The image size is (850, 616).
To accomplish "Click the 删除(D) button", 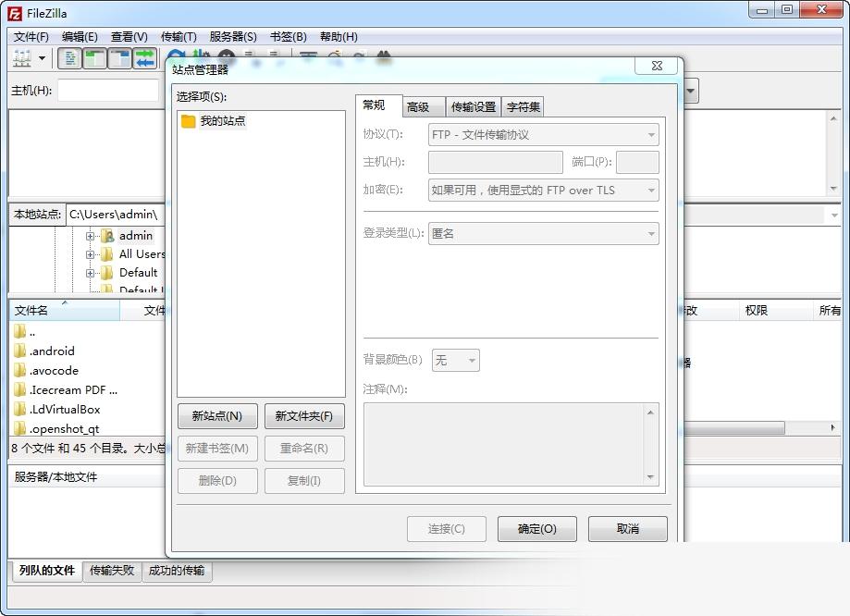I will (217, 481).
